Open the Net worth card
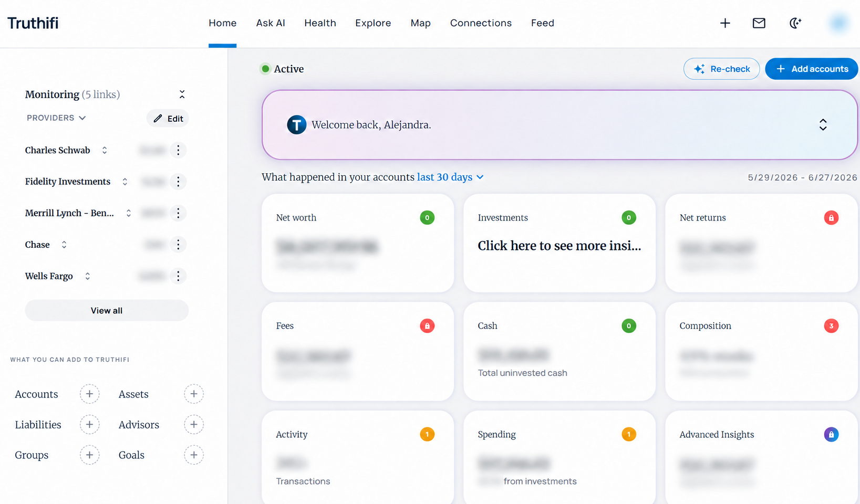Screen dimensions: 860x504 tap(358, 243)
